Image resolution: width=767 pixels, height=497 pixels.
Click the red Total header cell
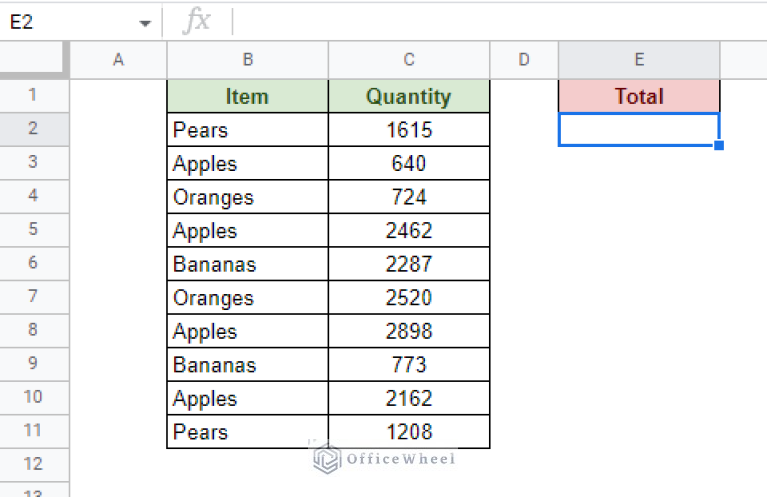pyautogui.click(x=639, y=97)
